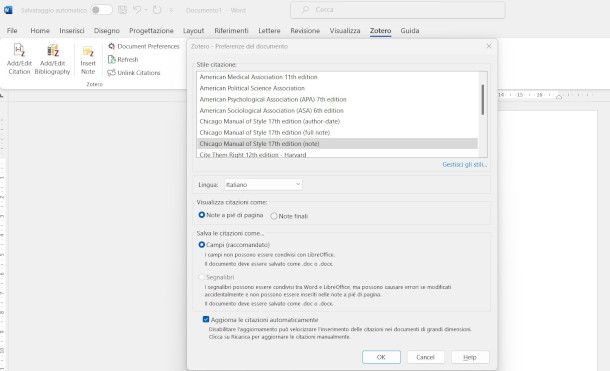Select Chicago Manual of Style 17th edition (note)
This screenshot has width=610, height=371.
(x=337, y=144)
